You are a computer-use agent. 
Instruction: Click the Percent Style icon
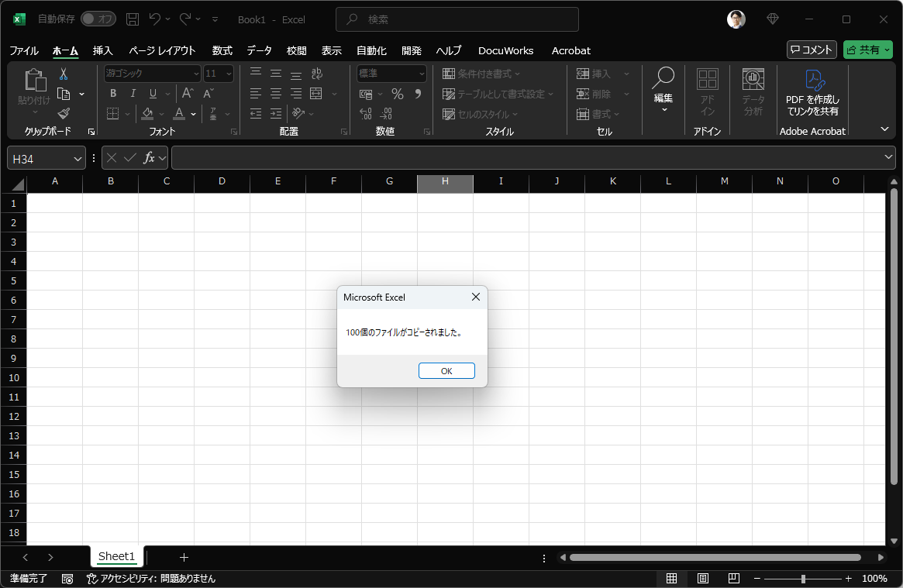[x=398, y=94]
